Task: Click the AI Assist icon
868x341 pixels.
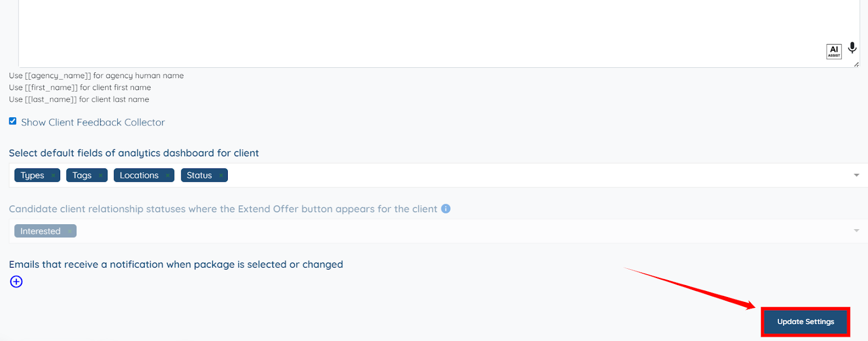Action: coord(834,52)
